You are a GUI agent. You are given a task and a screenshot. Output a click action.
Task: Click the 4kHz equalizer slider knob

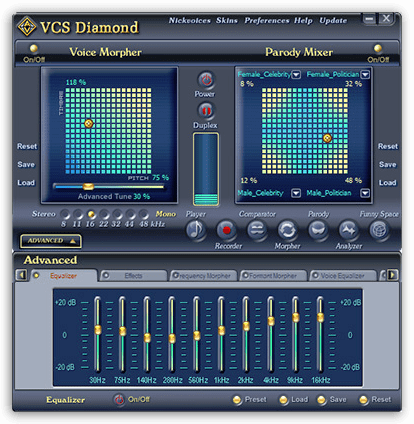click(271, 321)
